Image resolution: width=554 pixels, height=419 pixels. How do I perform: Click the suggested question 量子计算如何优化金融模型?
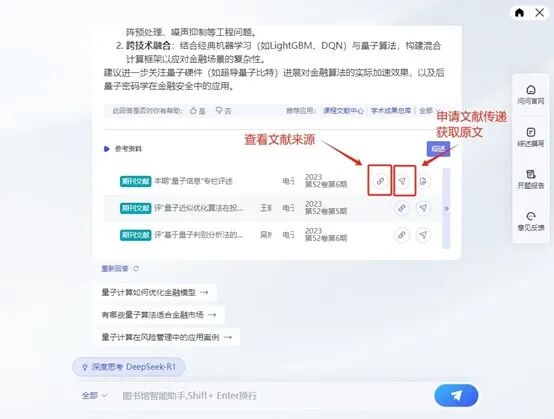155,293
